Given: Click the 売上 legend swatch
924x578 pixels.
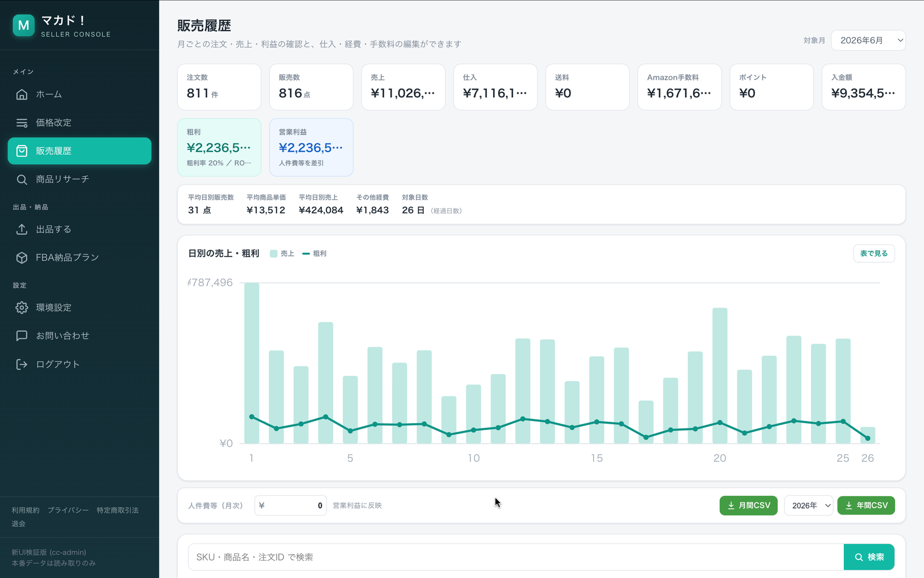Looking at the screenshot, I should tap(274, 254).
